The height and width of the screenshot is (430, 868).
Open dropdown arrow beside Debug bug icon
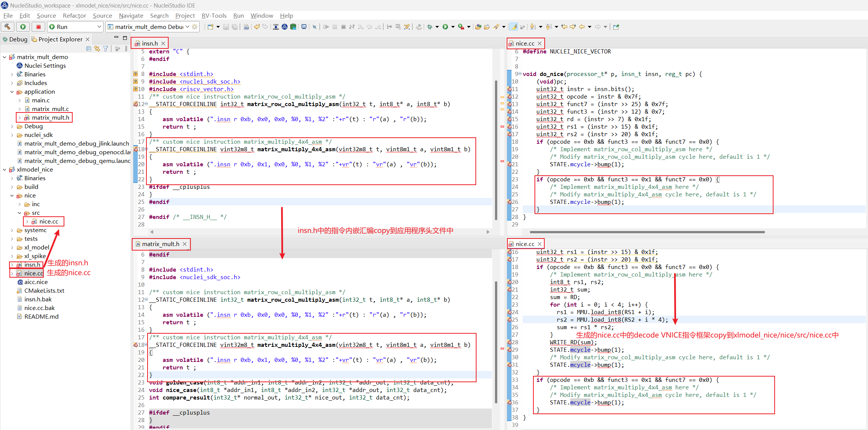pyautogui.click(x=437, y=27)
